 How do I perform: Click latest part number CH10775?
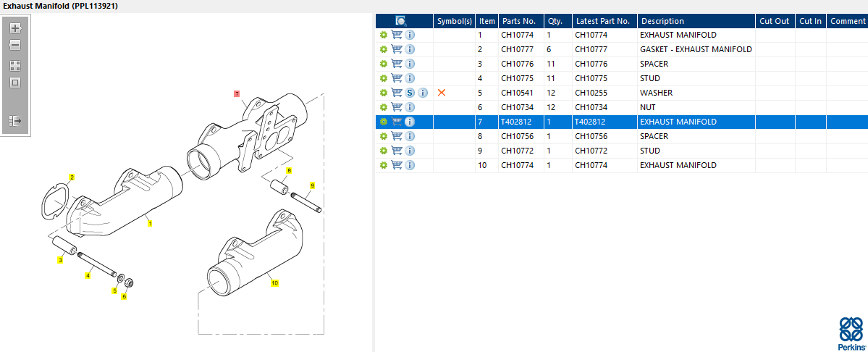pyautogui.click(x=591, y=78)
